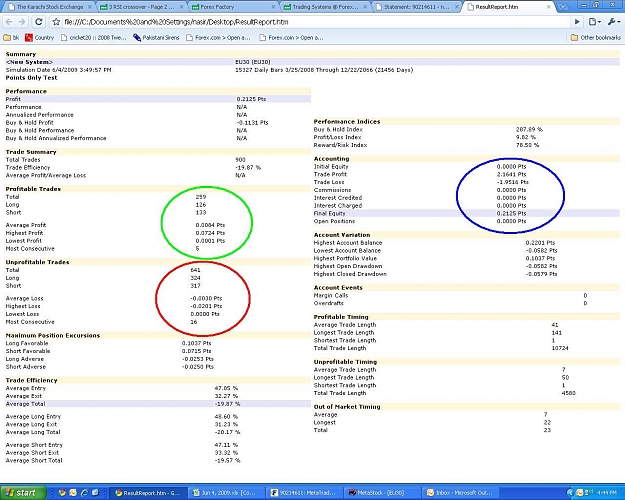Open the Country bookmark
This screenshot has height=500, width=625.
39,37
